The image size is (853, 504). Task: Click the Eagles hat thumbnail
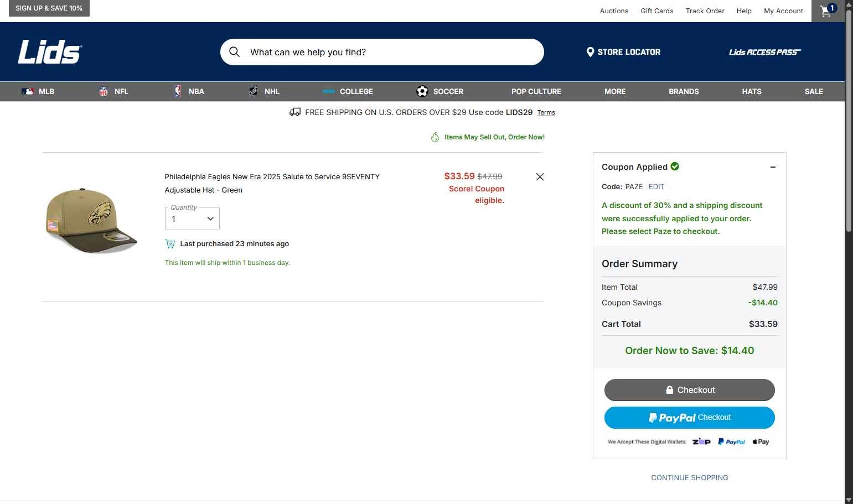[91, 221]
